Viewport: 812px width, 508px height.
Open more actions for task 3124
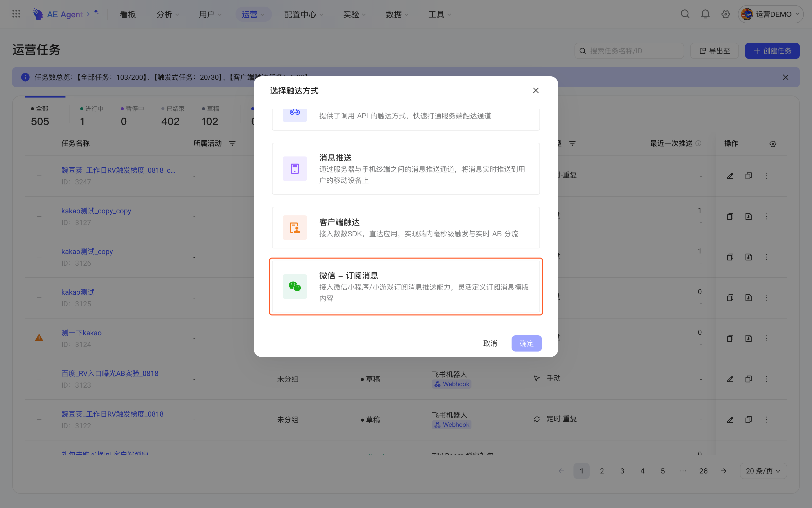767,338
